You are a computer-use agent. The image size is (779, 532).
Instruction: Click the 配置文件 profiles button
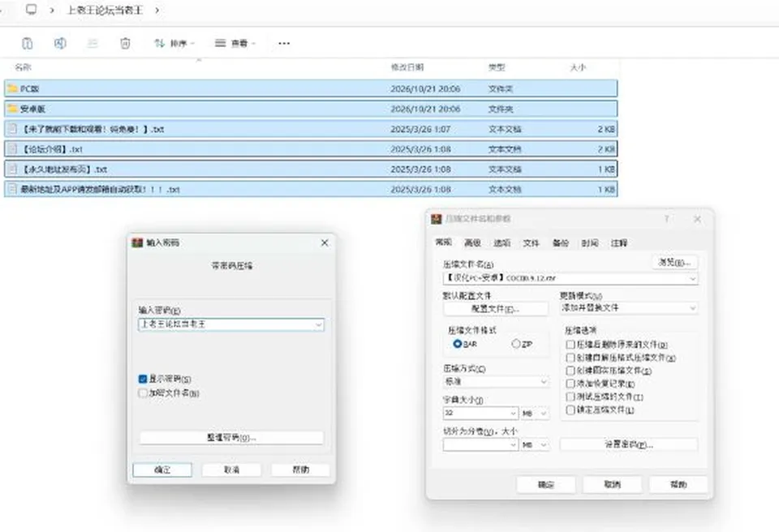pyautogui.click(x=496, y=309)
